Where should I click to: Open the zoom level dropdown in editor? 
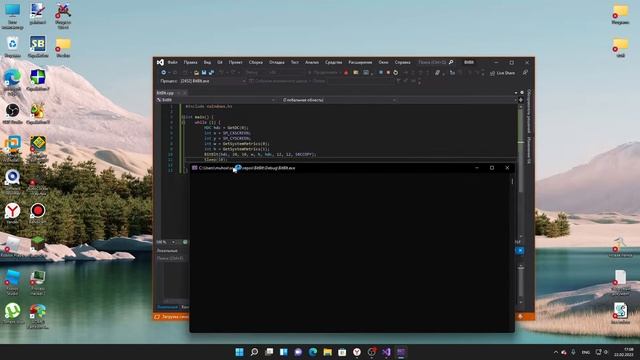(167, 242)
